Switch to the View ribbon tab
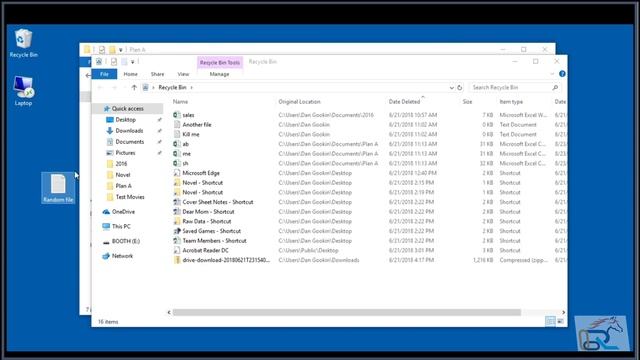 [x=183, y=74]
